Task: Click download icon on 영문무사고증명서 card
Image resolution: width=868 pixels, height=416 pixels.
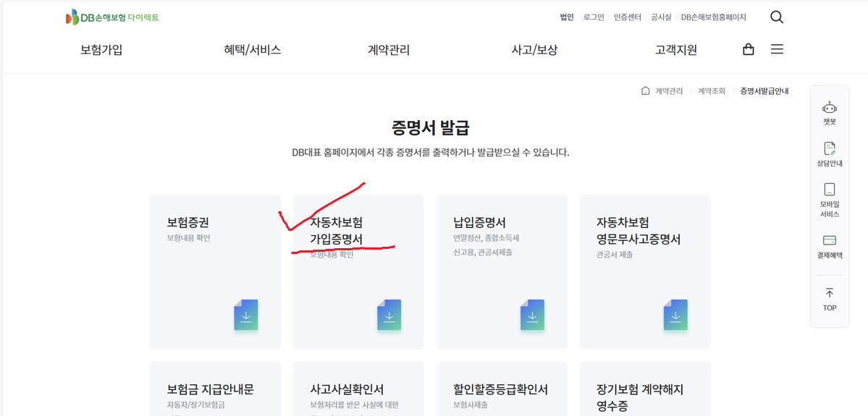Action: (676, 315)
